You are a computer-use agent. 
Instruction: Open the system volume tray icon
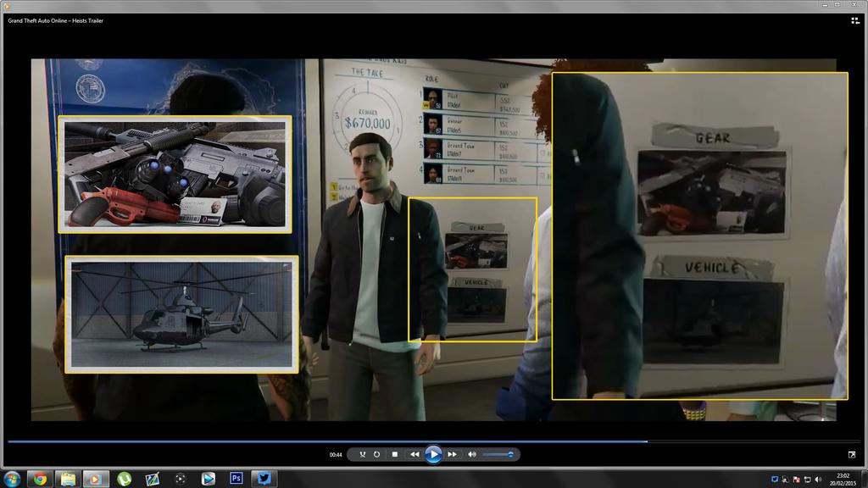click(819, 480)
